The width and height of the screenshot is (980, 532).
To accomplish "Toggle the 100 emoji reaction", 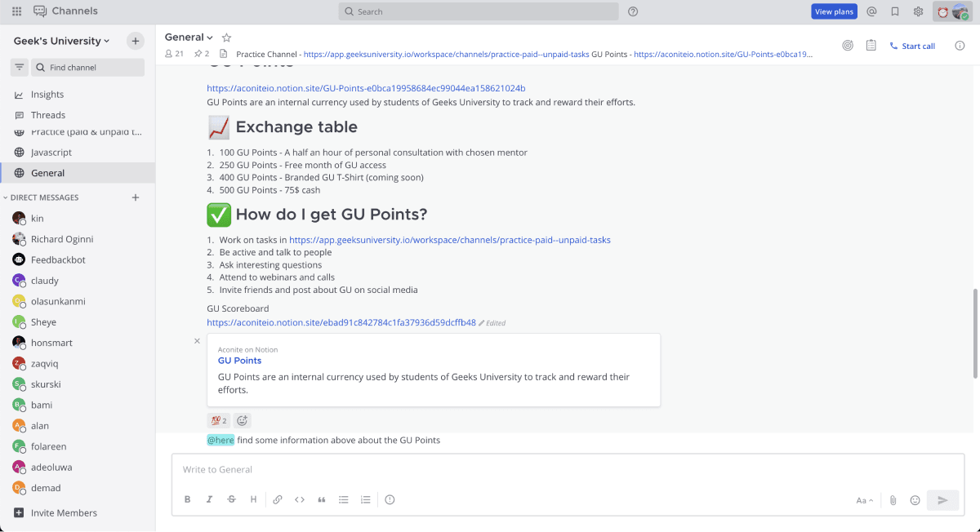I will [219, 421].
